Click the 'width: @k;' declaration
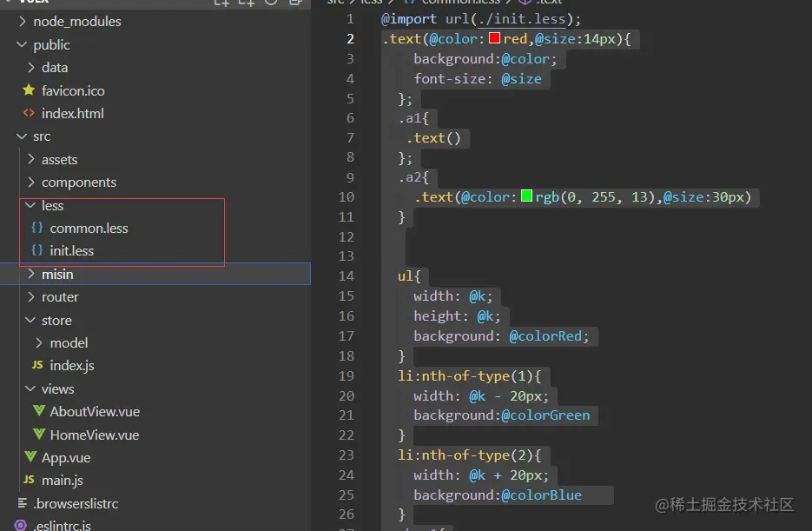 [x=453, y=296]
